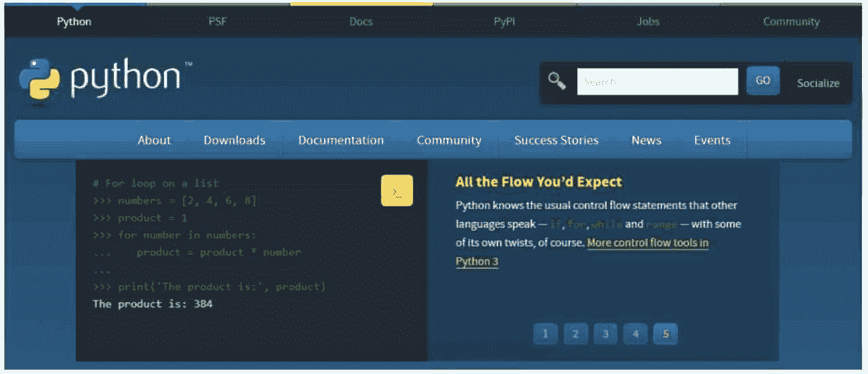868x374 pixels.
Task: Launch the yellow interactive shell icon
Action: click(x=397, y=191)
